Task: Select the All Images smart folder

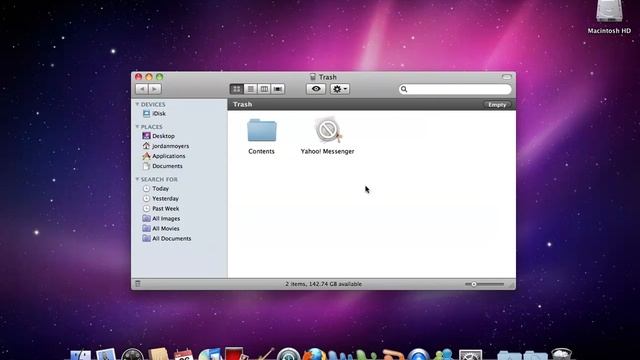Action: point(161,218)
